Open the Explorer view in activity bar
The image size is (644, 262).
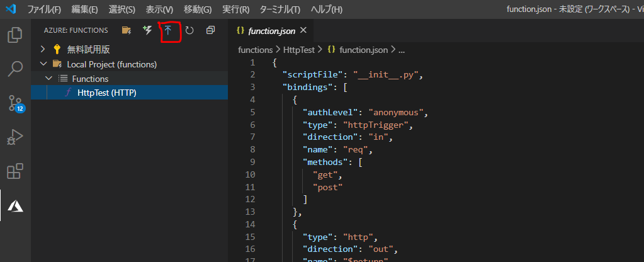pyautogui.click(x=15, y=35)
